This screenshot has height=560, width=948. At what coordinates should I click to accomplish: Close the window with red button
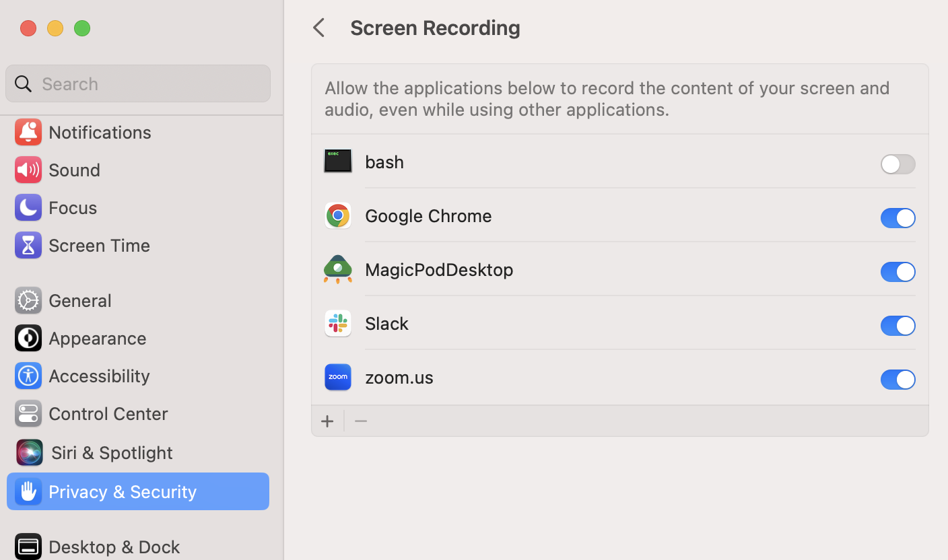point(28,28)
